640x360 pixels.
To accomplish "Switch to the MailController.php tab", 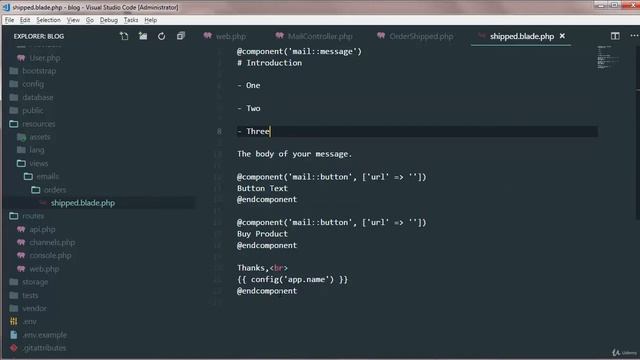I will 320,36.
